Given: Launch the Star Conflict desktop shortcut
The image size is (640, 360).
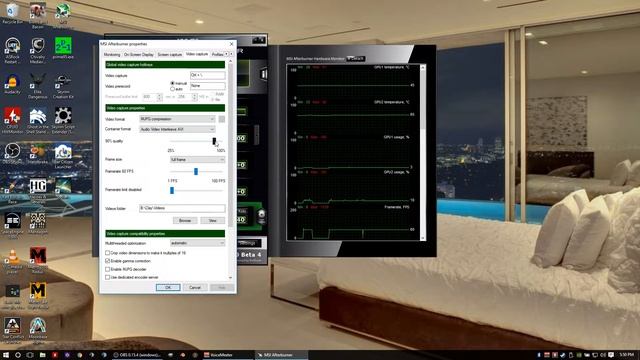Looking at the screenshot, I should (x=13, y=331).
